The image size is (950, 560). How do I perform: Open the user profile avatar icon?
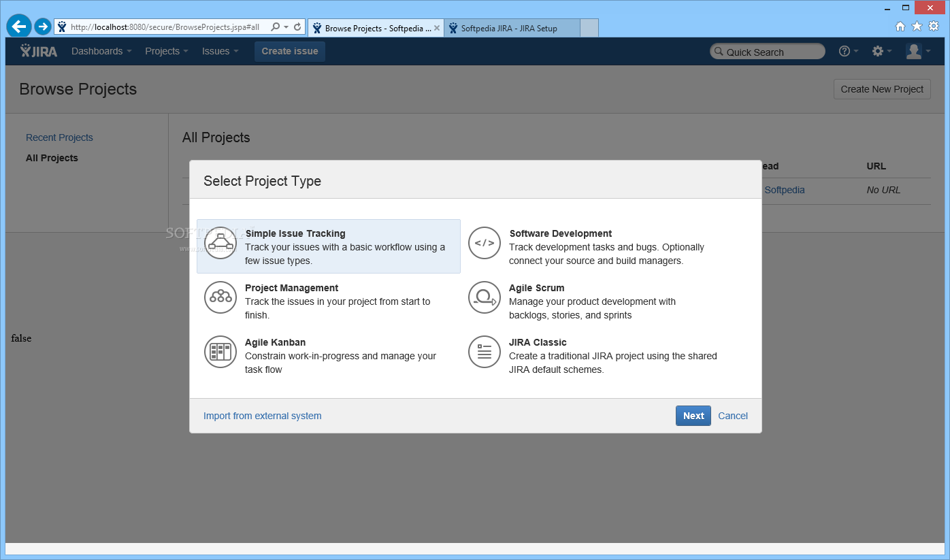pos(913,51)
